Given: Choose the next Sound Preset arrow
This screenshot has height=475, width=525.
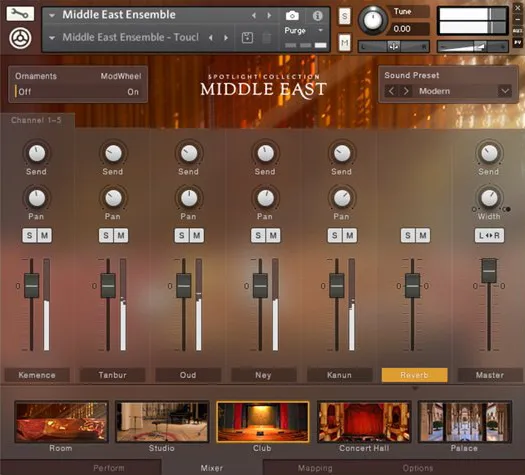Looking at the screenshot, I should click(x=406, y=91).
